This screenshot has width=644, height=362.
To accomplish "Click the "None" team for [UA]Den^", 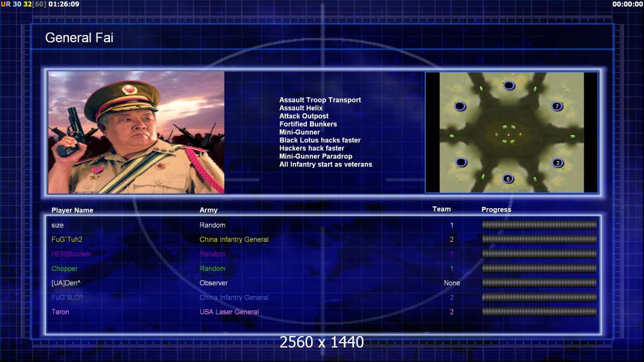I will [452, 283].
